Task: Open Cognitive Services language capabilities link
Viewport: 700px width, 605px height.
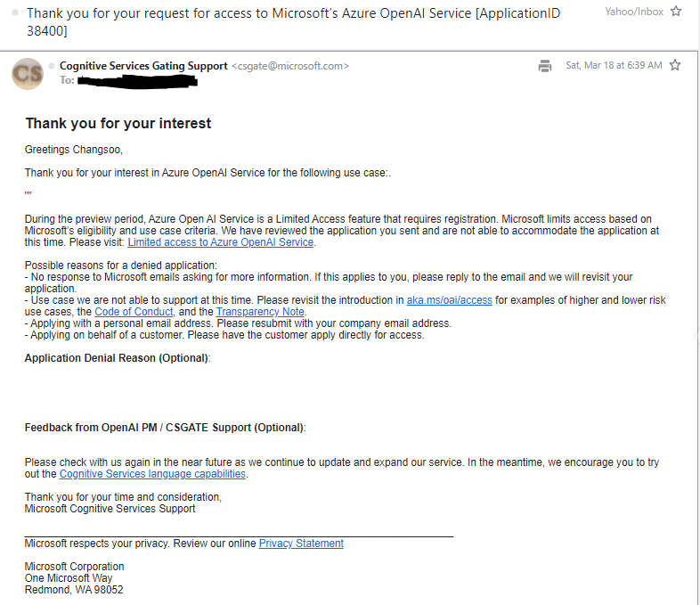Action: pos(152,474)
